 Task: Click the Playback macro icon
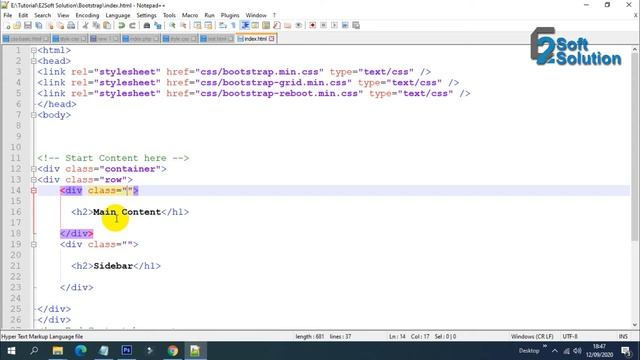coord(334,25)
